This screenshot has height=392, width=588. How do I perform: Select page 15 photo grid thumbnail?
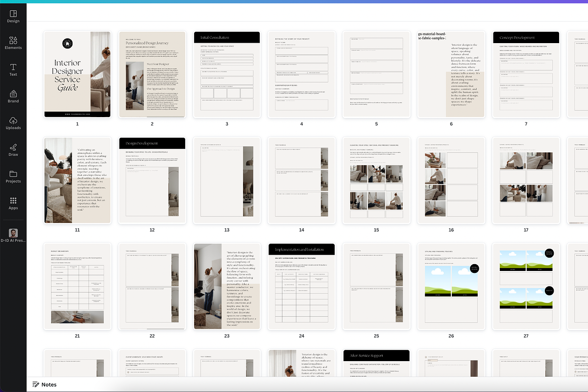click(x=376, y=180)
